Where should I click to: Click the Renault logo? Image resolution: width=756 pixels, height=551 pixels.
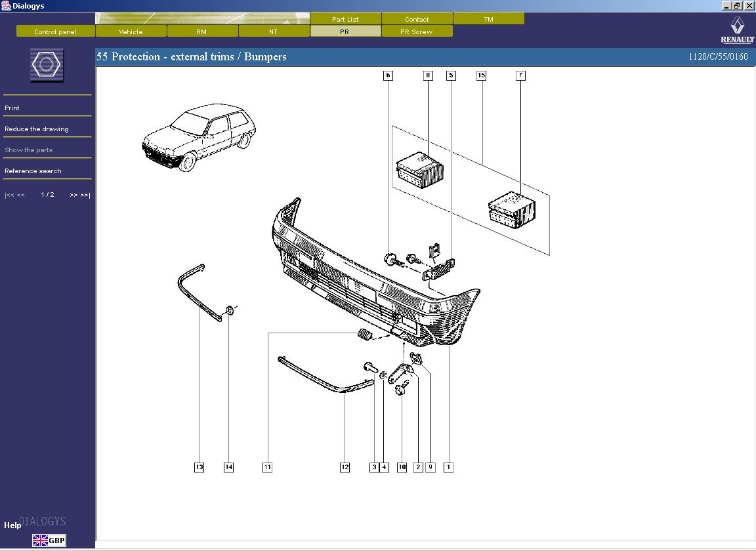pos(737,30)
